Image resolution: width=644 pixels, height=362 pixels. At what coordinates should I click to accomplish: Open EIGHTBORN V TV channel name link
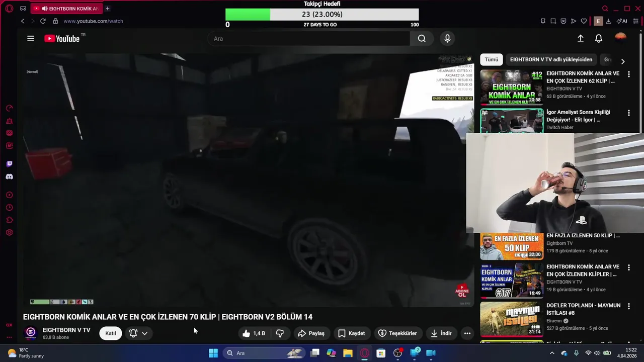click(66, 330)
